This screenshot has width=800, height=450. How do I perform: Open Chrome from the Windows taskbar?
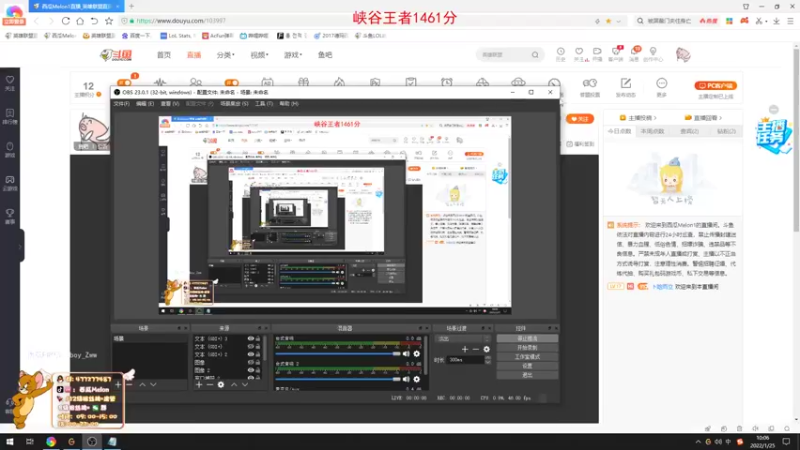point(51,442)
